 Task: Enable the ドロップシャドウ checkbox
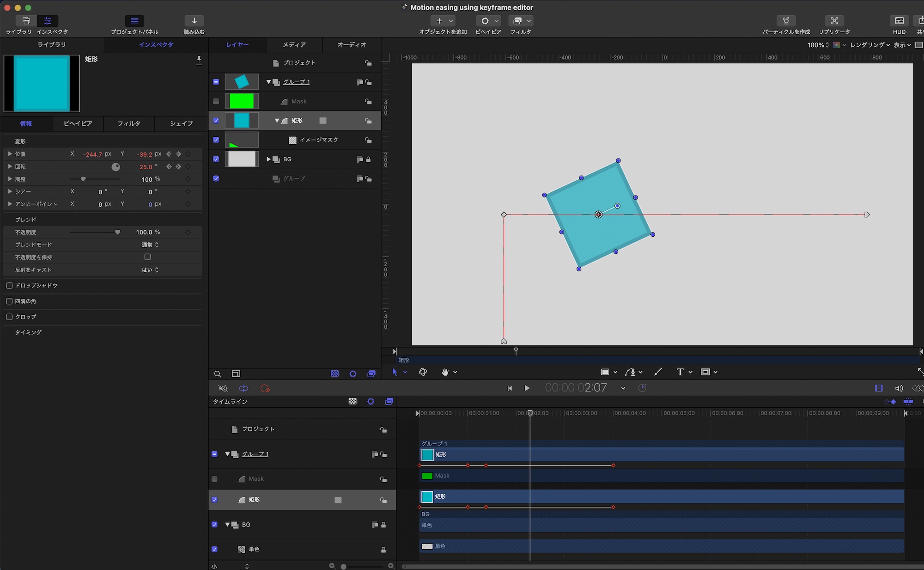tap(9, 286)
